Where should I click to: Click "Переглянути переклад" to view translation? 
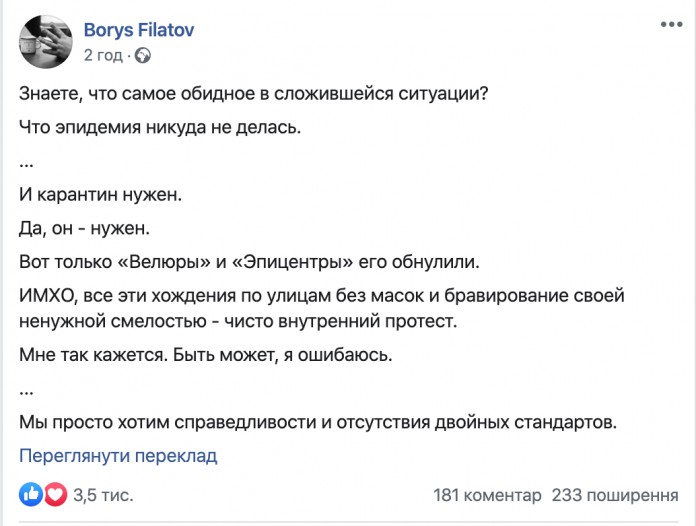pyautogui.click(x=118, y=455)
